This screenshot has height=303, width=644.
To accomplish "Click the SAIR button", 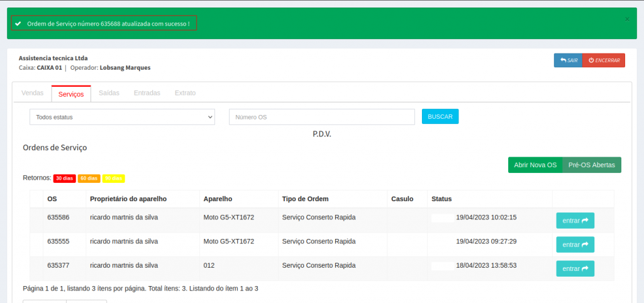I will click(568, 60).
